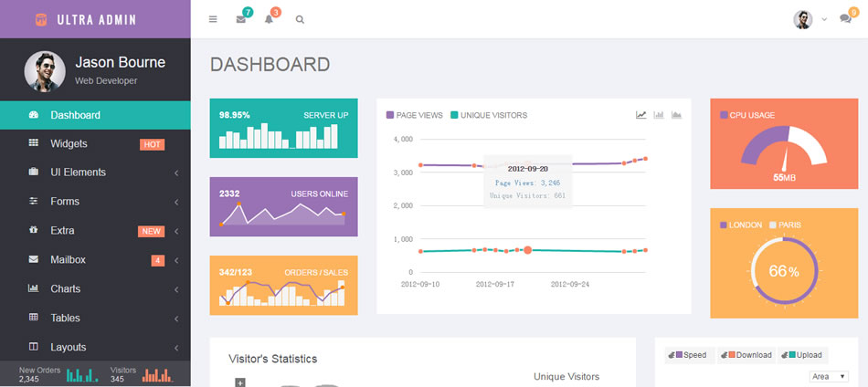868x387 pixels.
Task: Click the large highlighted Unique Visitors data point
Action: [527, 250]
